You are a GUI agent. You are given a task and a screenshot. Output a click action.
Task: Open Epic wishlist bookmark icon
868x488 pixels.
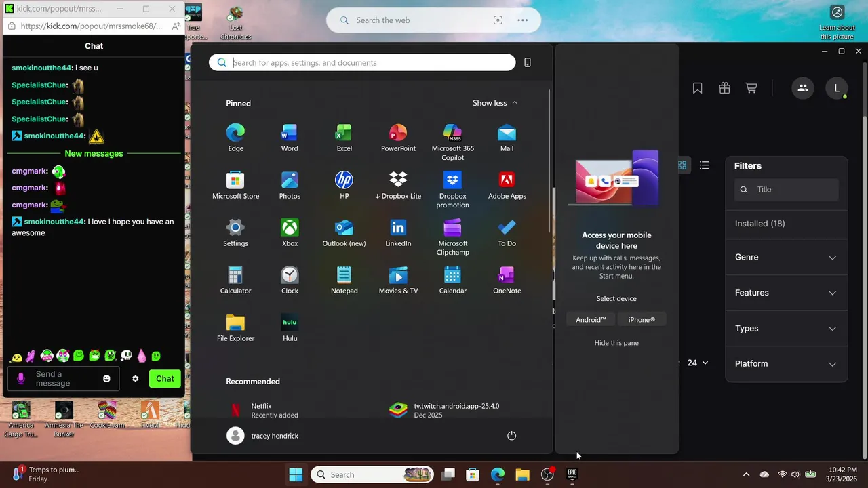(697, 88)
